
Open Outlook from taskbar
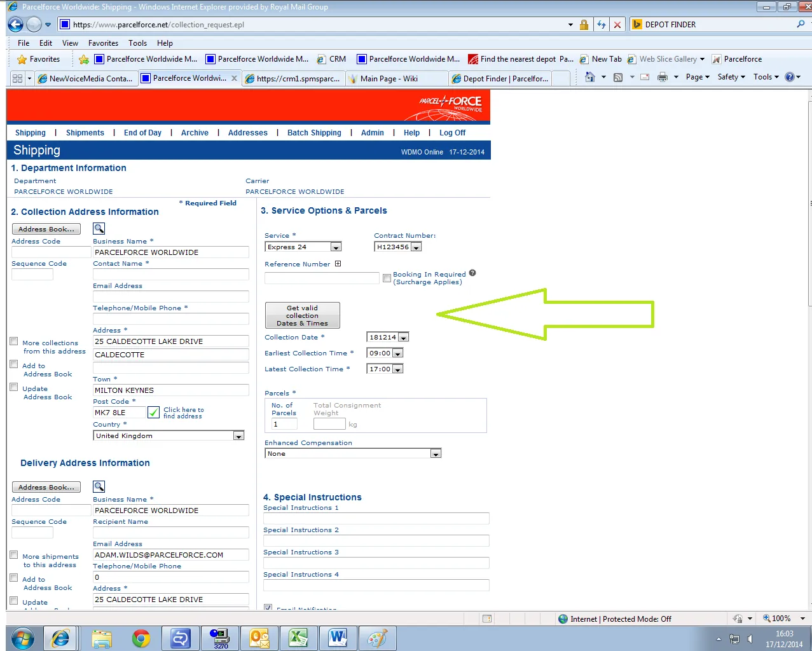point(259,638)
